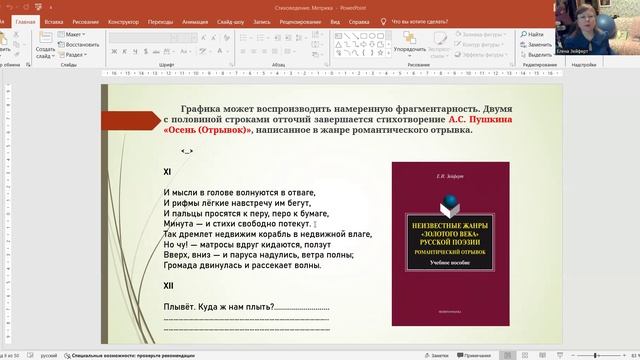
Task: Open Примечания comments in status bar
Action: point(474,356)
